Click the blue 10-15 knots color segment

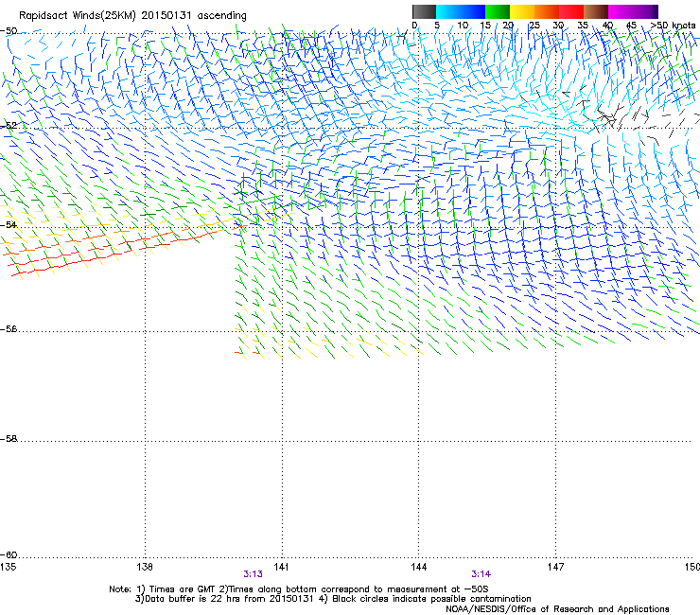coord(473,11)
